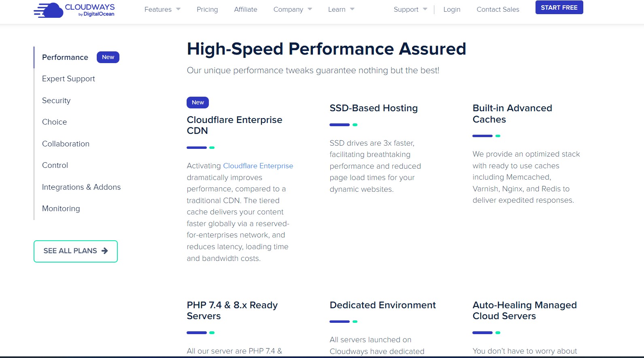Screen dimensions: 644x358
Task: Open the Pricing page
Action: click(x=207, y=9)
